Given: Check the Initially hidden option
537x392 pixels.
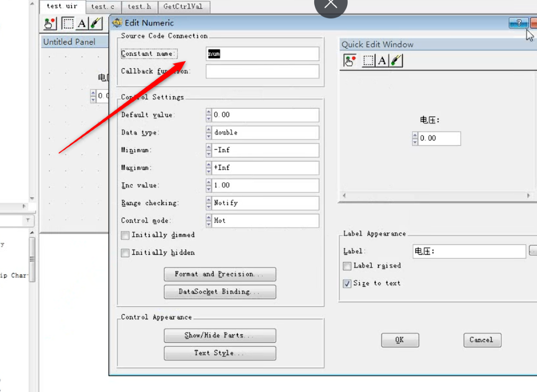Looking at the screenshot, I should [x=125, y=253].
